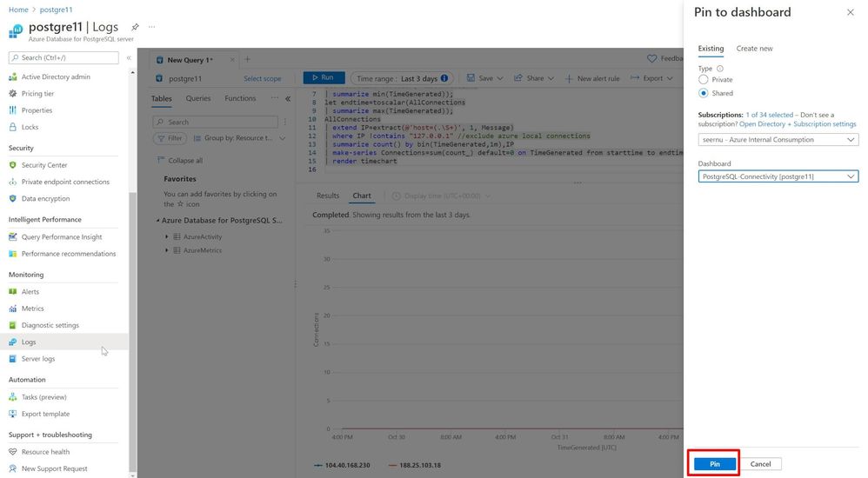This screenshot has width=868, height=478.
Task: Switch to the Functions tab
Action: coord(240,98)
